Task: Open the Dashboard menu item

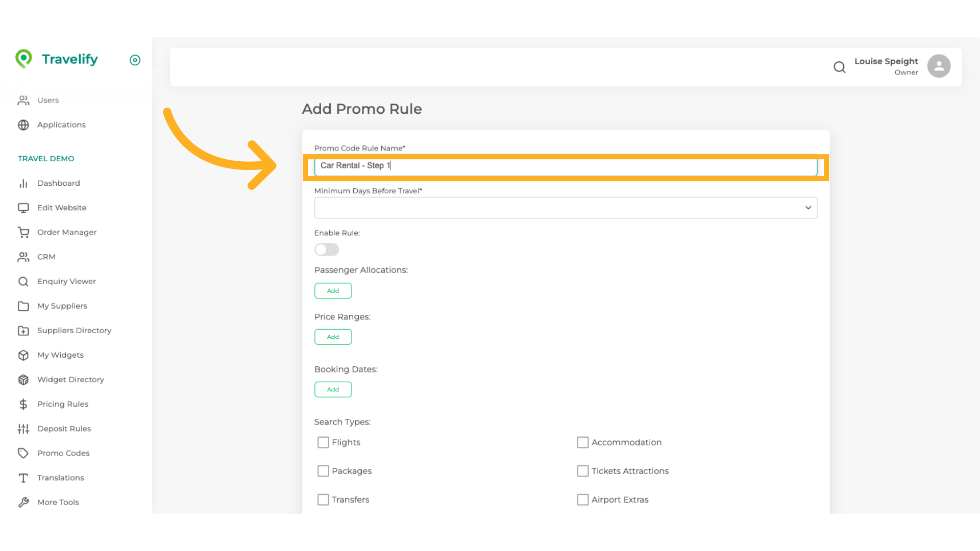Action: 58,183
